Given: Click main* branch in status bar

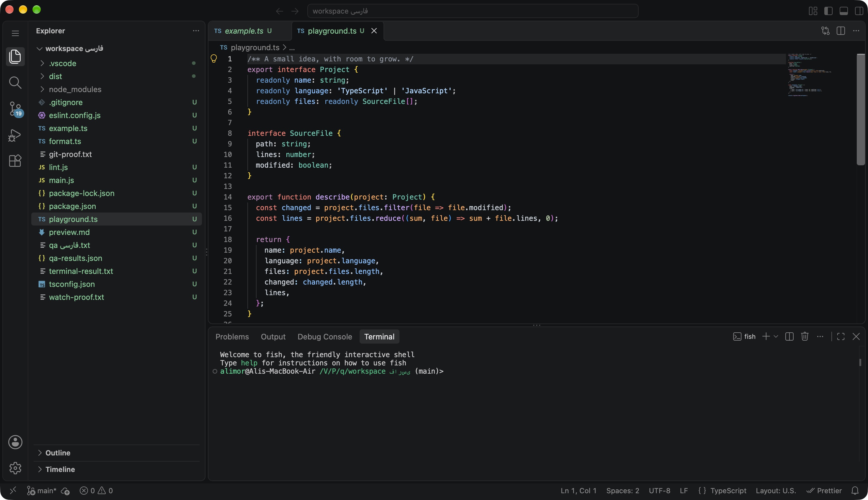Looking at the screenshot, I should pyautogui.click(x=42, y=491).
